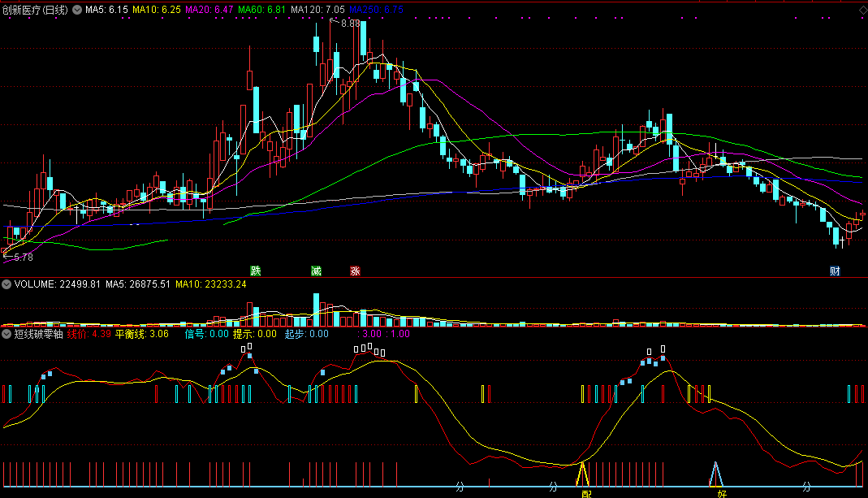
Task: Click the blue 财 marker icon
Action: (x=835, y=271)
